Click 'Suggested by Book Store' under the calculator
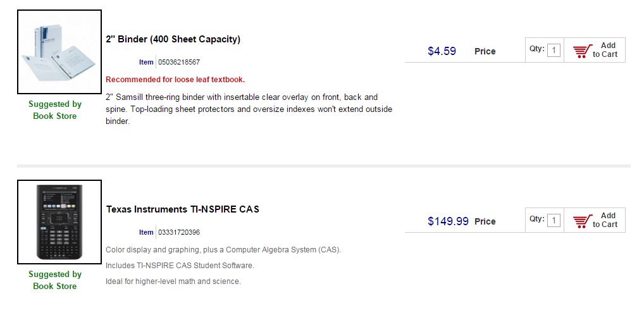The height and width of the screenshot is (315, 644). pyautogui.click(x=55, y=280)
